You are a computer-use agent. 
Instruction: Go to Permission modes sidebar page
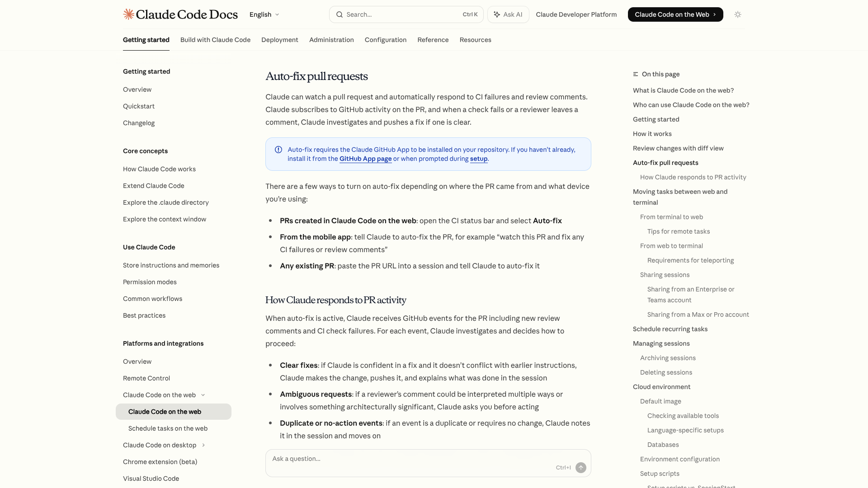(150, 282)
